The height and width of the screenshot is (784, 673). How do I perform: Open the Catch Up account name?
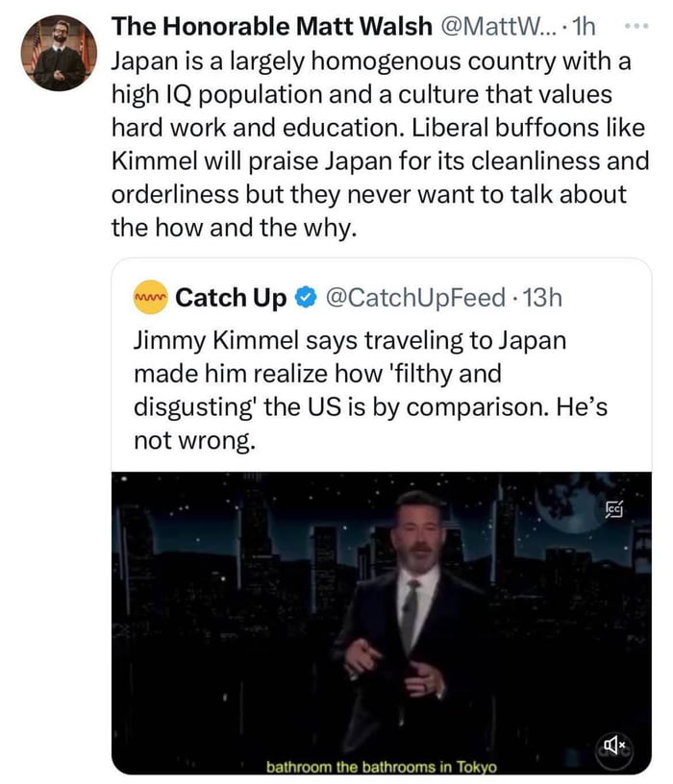pos(232,298)
